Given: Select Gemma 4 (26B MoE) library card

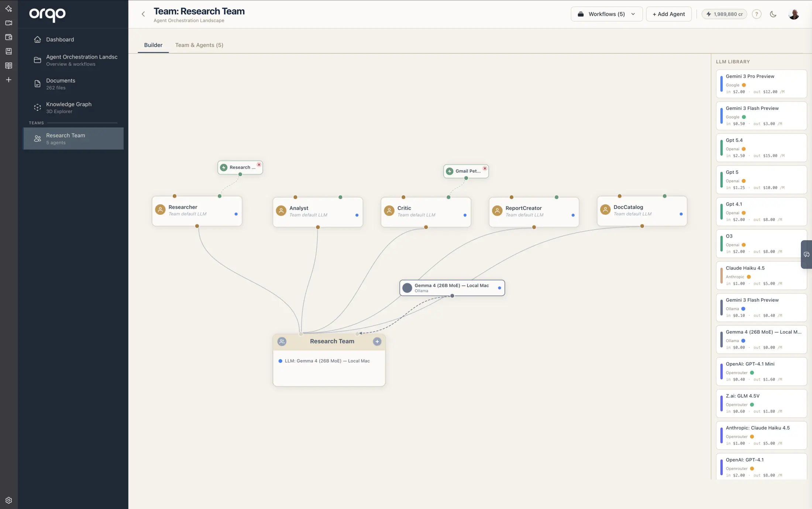Looking at the screenshot, I should click(x=761, y=339).
